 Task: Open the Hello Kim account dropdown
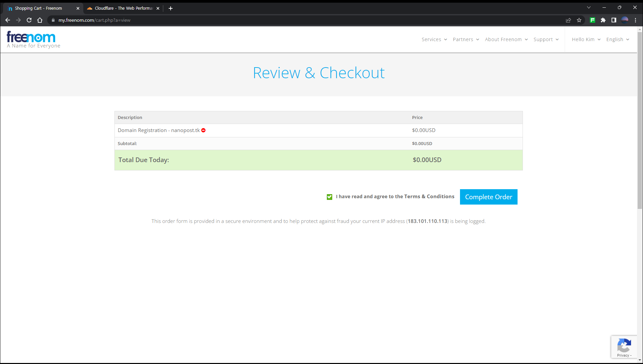coord(586,39)
